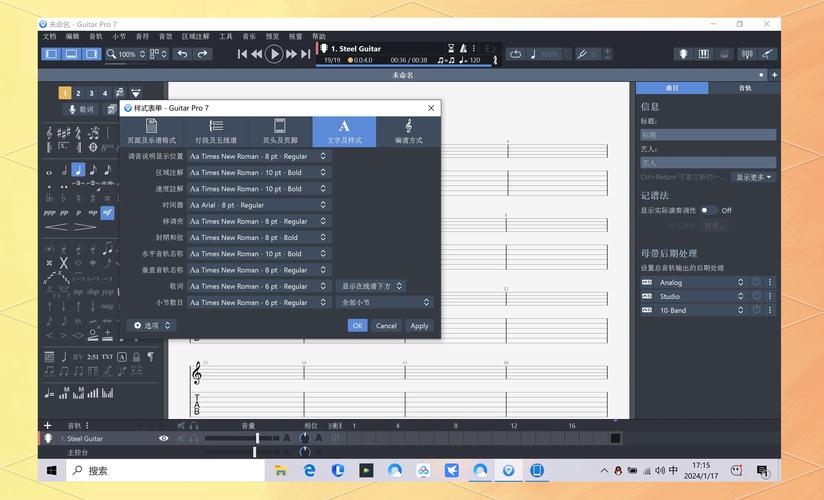This screenshot has height=500, width=824.
Task: Click the magnifier zoom icon
Action: pyautogui.click(x=111, y=54)
